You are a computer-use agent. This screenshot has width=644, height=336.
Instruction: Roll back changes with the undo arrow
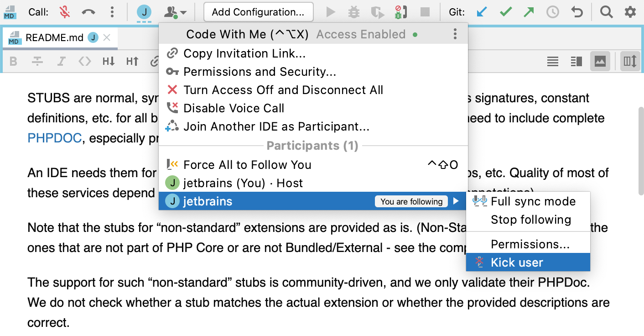coord(577,12)
